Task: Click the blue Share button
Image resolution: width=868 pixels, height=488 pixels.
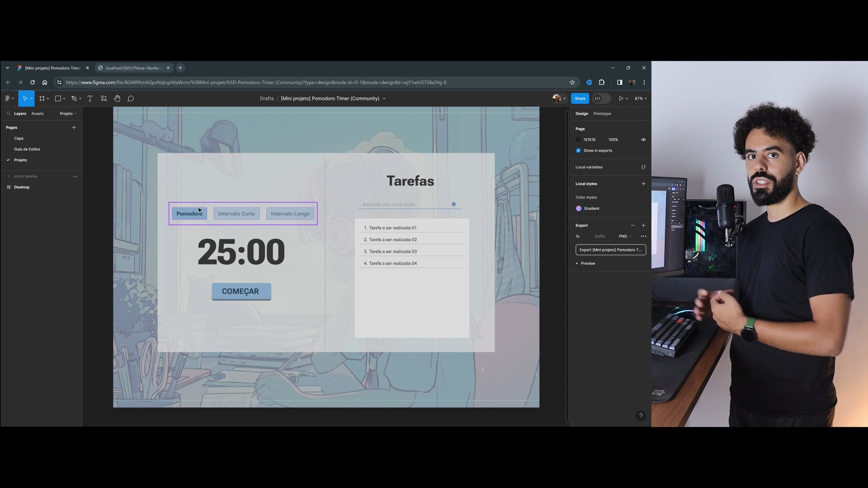Action: tap(580, 99)
